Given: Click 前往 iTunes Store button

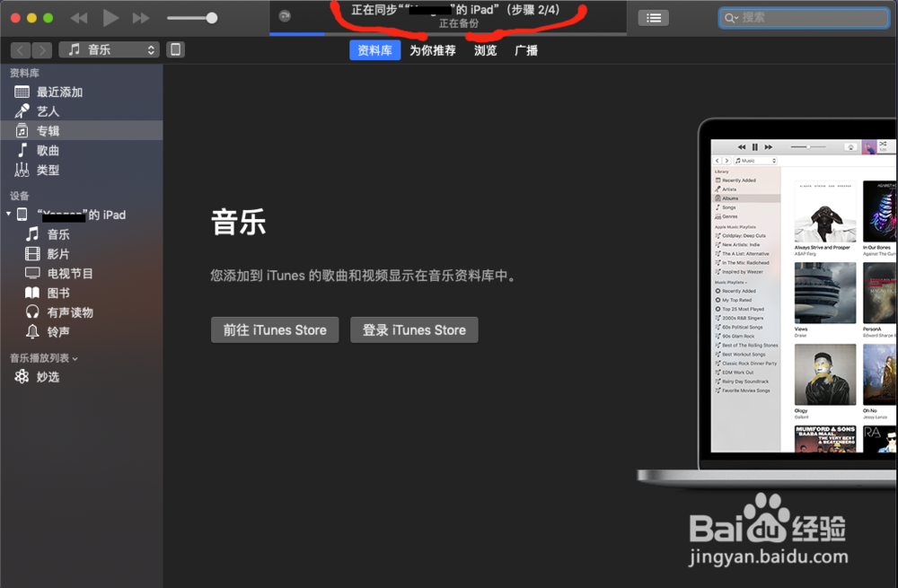Looking at the screenshot, I should (x=275, y=329).
